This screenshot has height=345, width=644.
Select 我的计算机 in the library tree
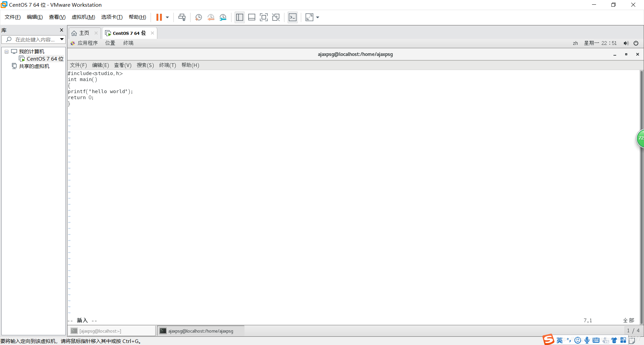tap(32, 52)
